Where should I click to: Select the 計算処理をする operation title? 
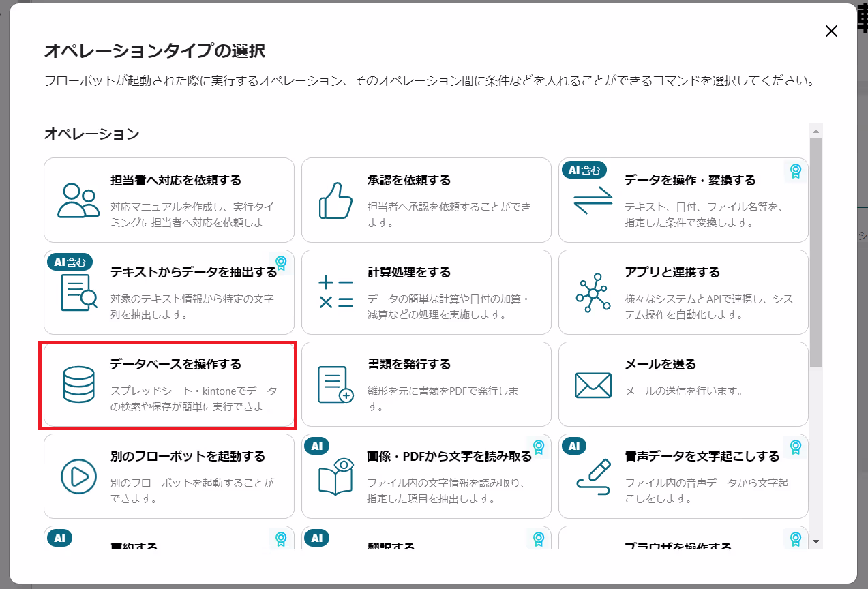pyautogui.click(x=409, y=273)
